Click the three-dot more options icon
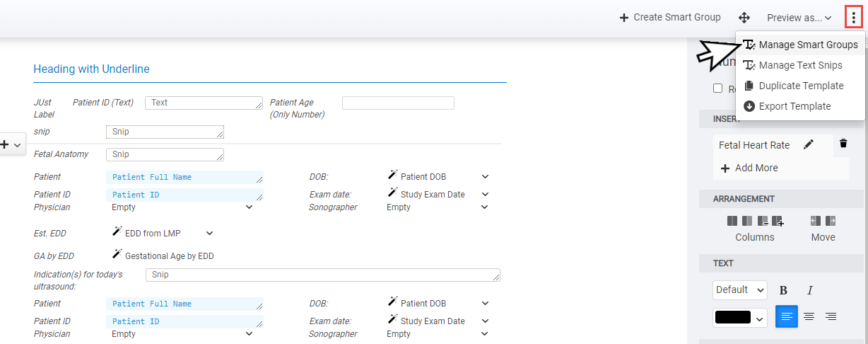The height and width of the screenshot is (344, 868). tap(853, 18)
